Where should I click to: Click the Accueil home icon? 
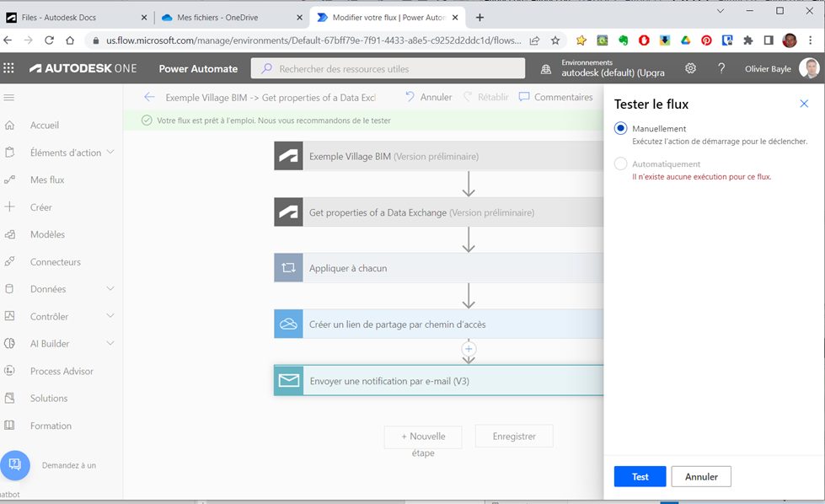click(x=9, y=126)
